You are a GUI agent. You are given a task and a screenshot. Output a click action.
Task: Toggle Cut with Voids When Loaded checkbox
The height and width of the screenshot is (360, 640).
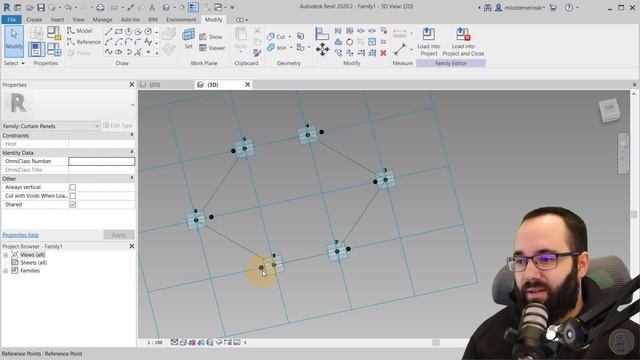click(x=73, y=196)
